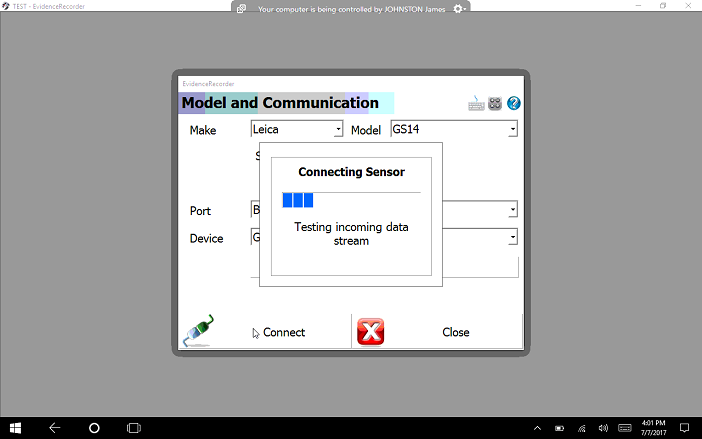This screenshot has width=702, height=439.
Task: Expand the Make dropdown showing Leica
Action: 338,129
